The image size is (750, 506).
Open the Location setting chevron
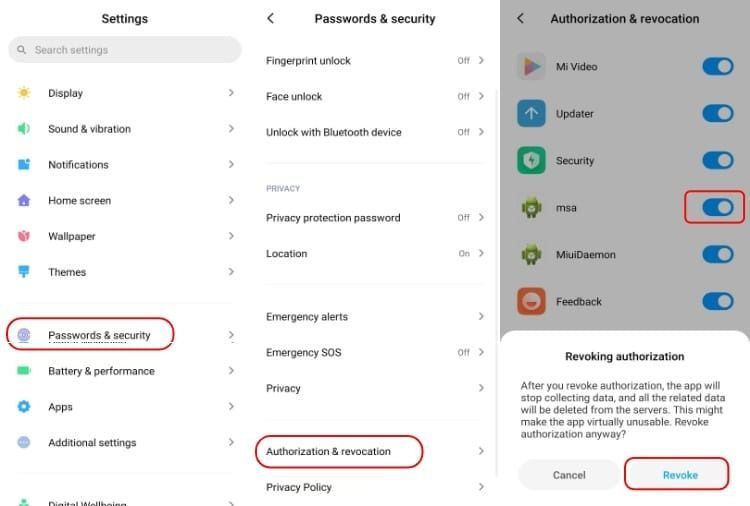click(481, 253)
